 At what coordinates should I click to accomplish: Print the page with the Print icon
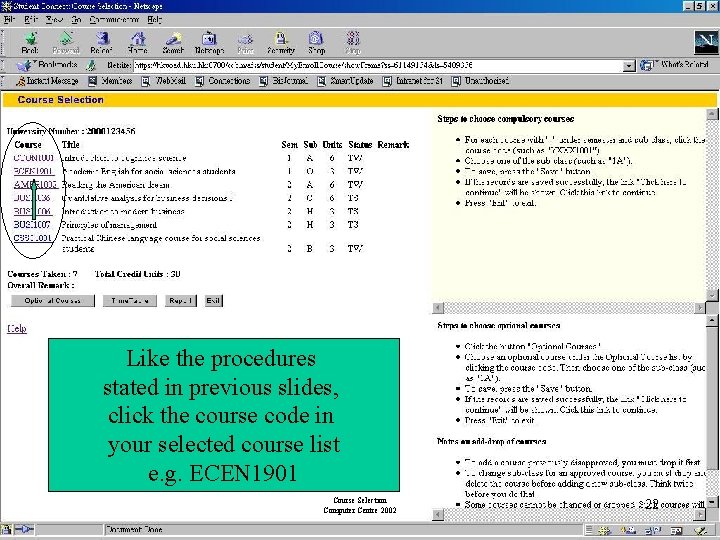[x=245, y=43]
